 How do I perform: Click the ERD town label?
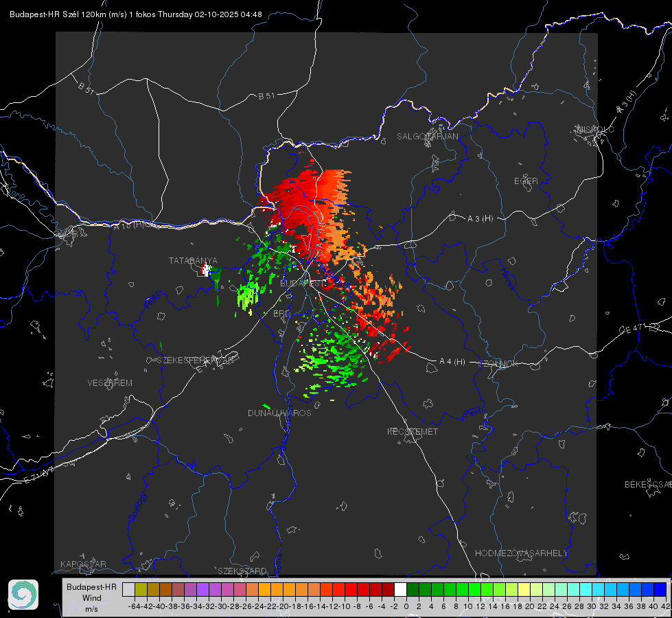[x=281, y=314]
